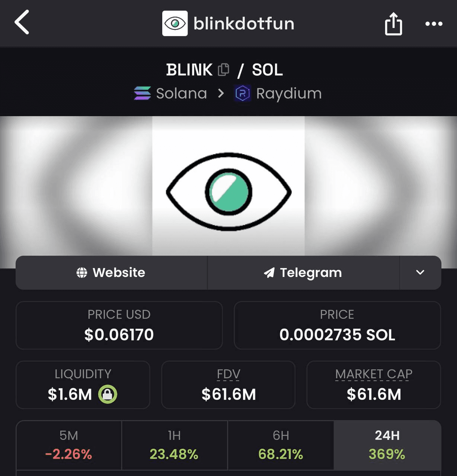Tap the FDV $61.6M value

coord(228,395)
